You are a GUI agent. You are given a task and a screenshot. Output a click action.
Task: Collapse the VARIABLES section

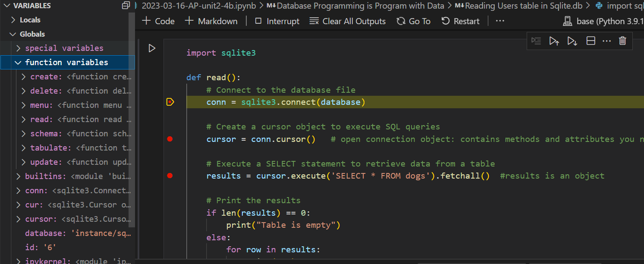[6, 6]
